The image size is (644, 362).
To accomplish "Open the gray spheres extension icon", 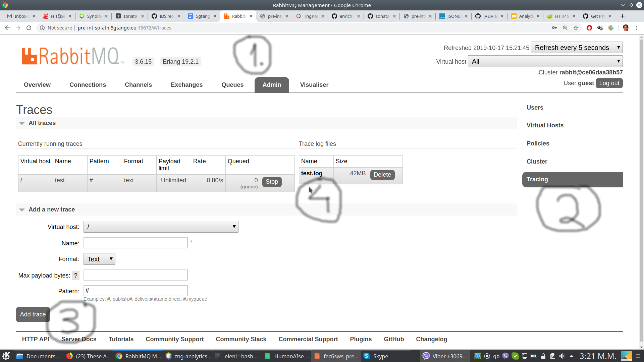I will [600, 28].
